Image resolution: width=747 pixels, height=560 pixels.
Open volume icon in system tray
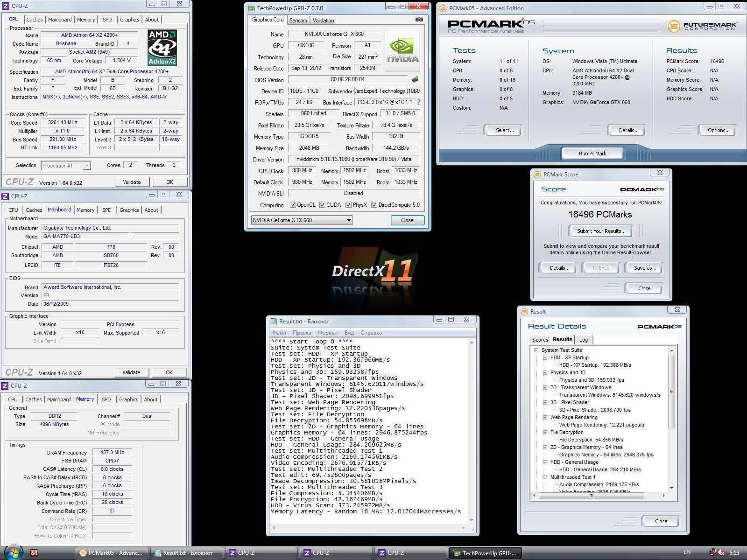pyautogui.click(x=721, y=553)
